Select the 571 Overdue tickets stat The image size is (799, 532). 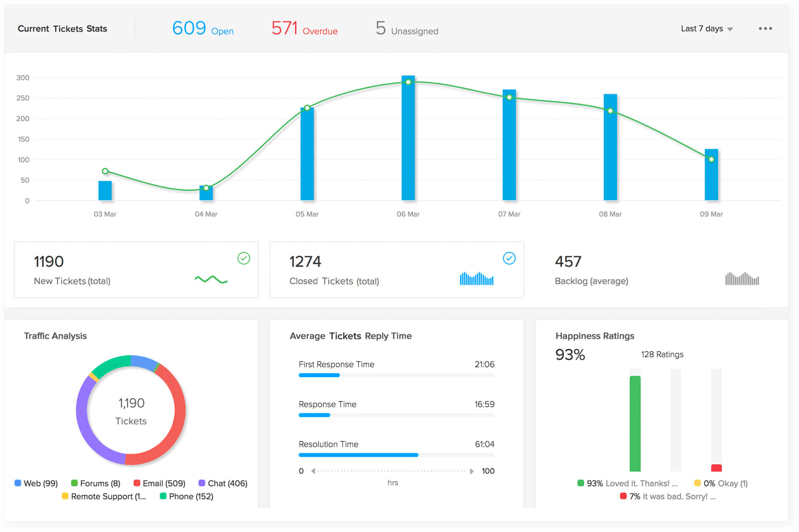click(x=304, y=29)
